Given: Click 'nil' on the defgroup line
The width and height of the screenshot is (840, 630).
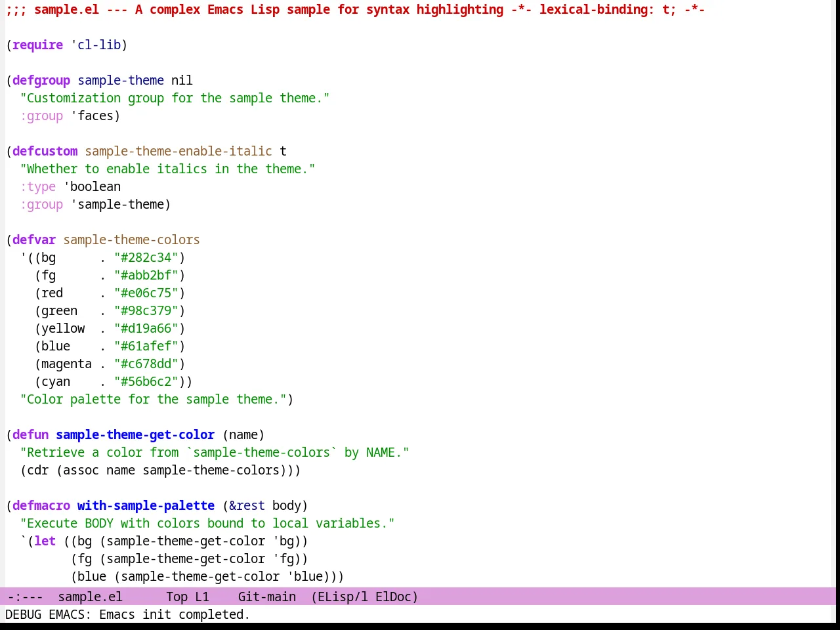Looking at the screenshot, I should 182,80.
